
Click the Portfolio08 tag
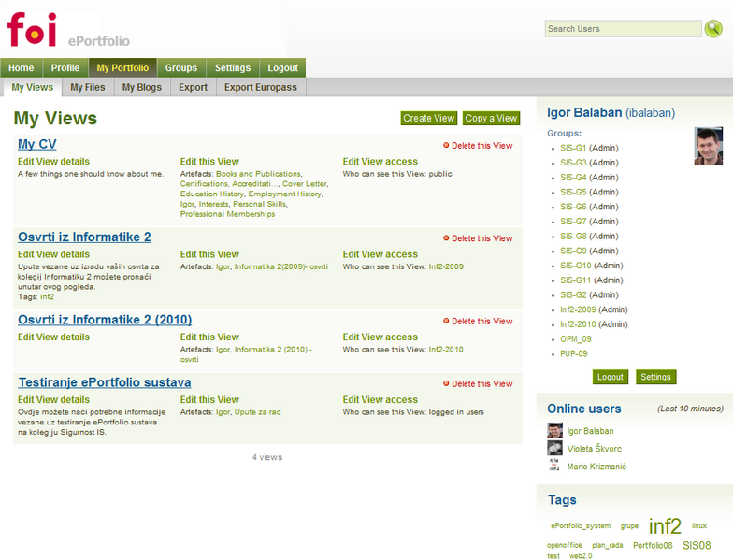[x=653, y=546]
